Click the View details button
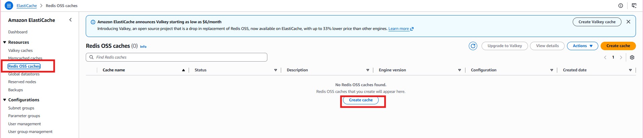Screen dimensions: 644x138 pyautogui.click(x=547, y=46)
